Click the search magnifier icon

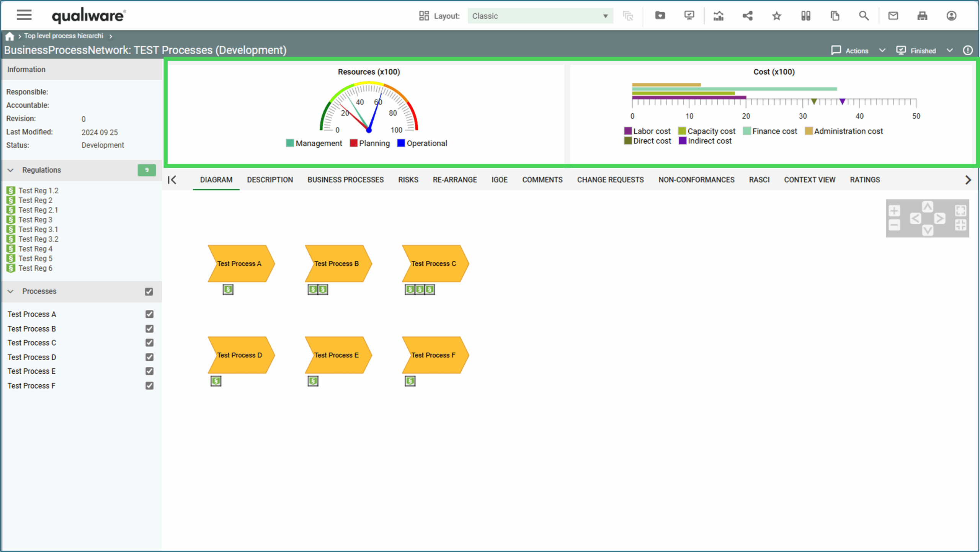tap(864, 16)
